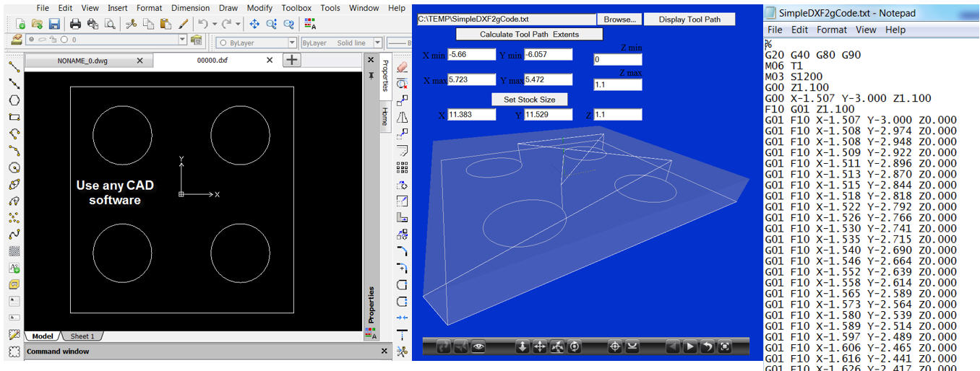Select the Polygon hexagon draw tool
The height and width of the screenshot is (371, 980).
pos(14,100)
